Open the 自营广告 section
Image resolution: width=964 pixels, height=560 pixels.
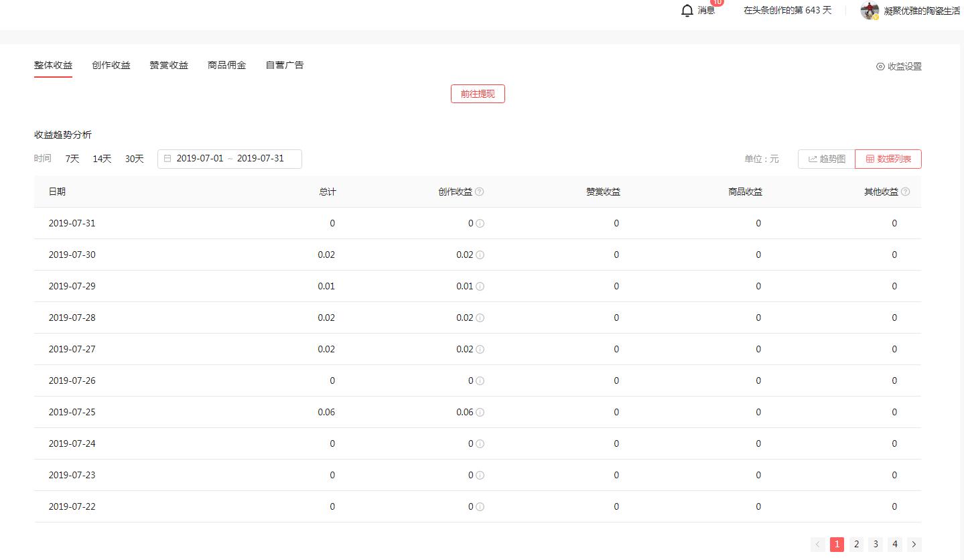[x=283, y=65]
